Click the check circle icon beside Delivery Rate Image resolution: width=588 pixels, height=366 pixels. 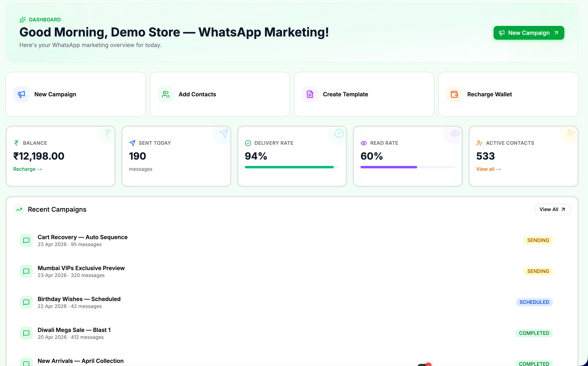pyautogui.click(x=248, y=143)
